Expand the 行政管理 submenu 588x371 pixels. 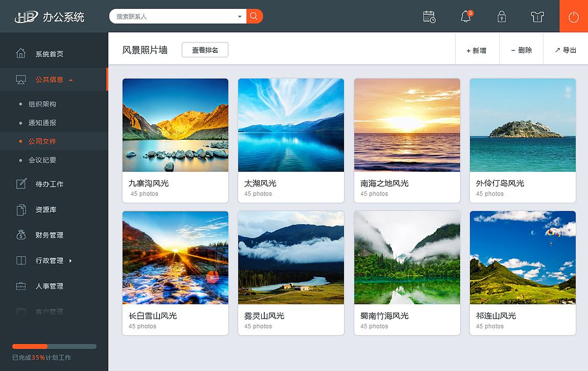point(70,260)
